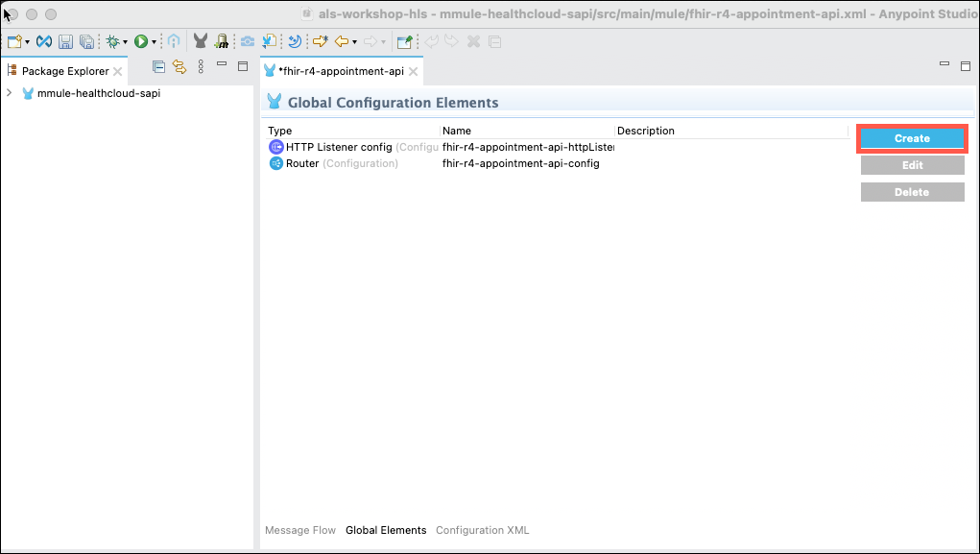Click the grayed forward navigation arrow

(370, 42)
